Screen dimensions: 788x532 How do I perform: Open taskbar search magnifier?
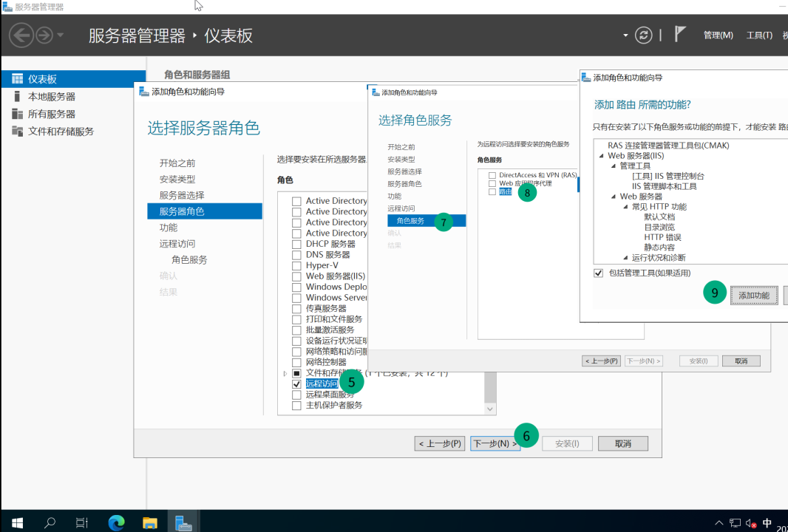tap(50, 523)
